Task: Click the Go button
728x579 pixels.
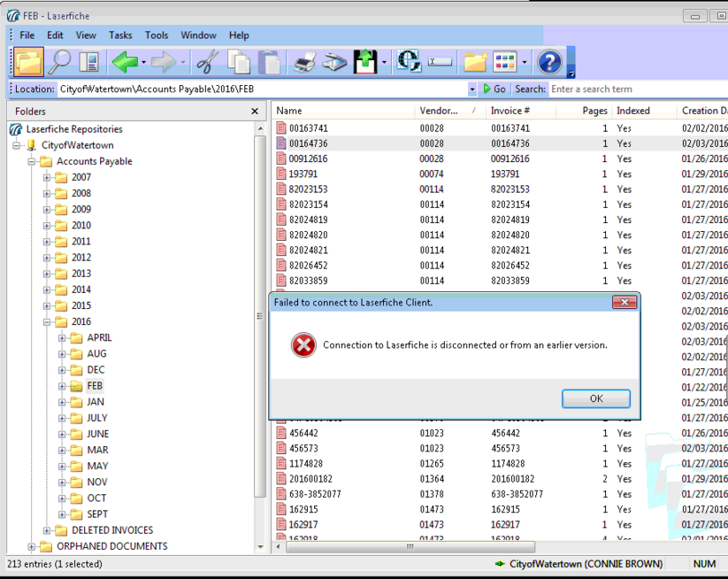Action: click(494, 89)
